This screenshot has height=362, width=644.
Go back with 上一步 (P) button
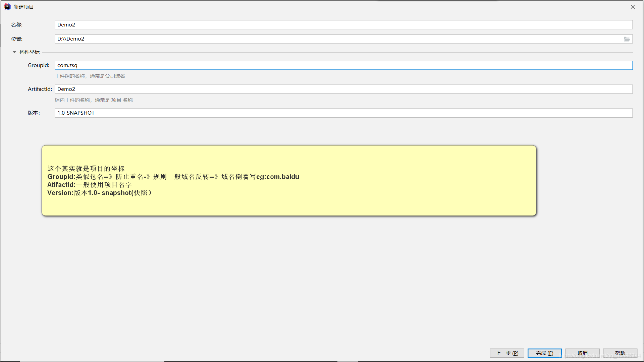click(x=507, y=353)
